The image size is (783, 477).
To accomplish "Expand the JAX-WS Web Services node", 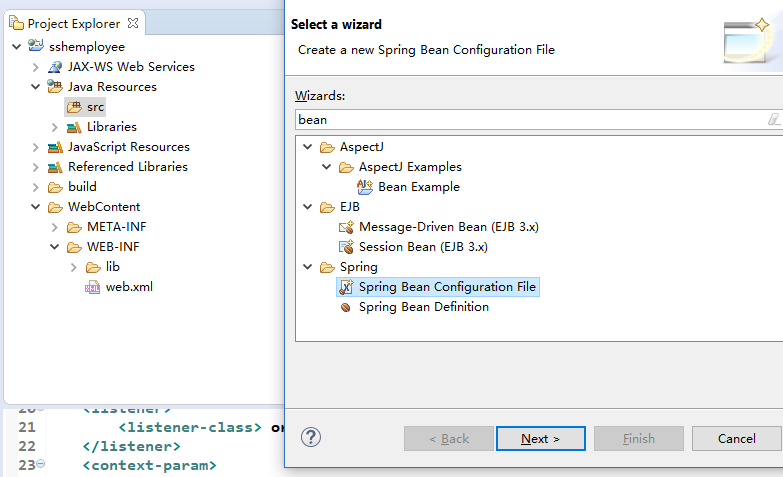I will (36, 67).
